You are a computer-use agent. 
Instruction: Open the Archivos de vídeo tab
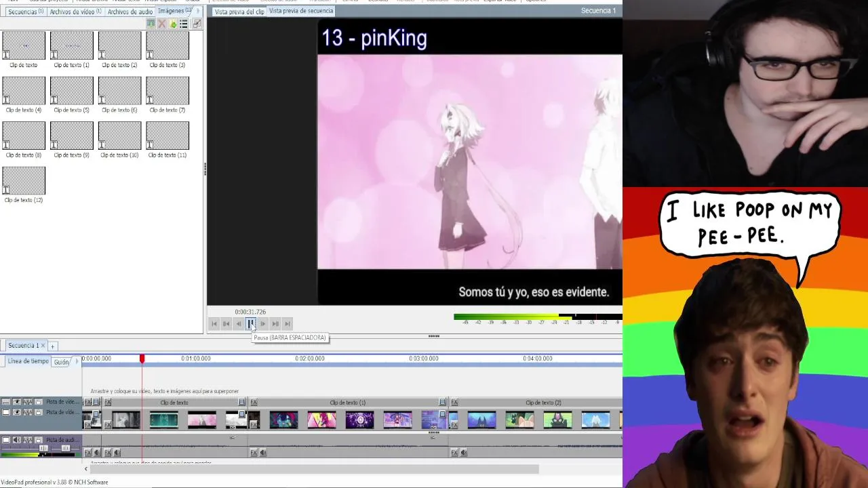click(75, 12)
